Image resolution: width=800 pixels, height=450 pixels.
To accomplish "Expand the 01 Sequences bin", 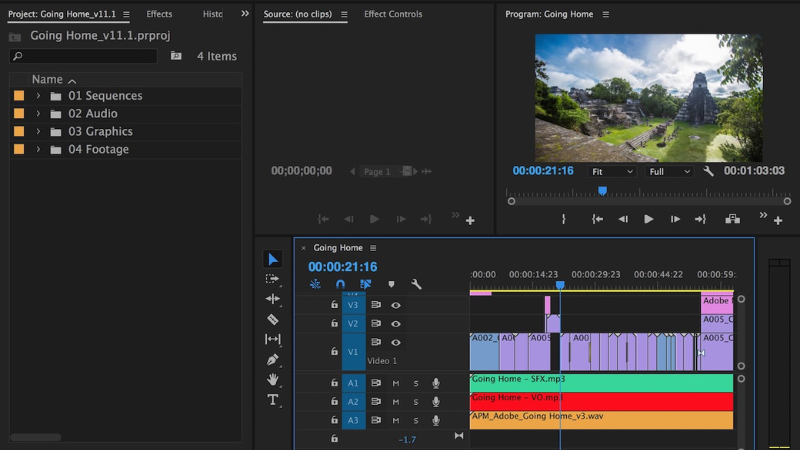I will 38,96.
